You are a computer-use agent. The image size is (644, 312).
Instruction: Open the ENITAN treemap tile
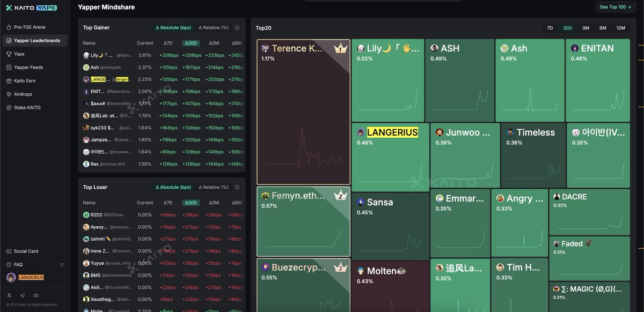tap(597, 80)
